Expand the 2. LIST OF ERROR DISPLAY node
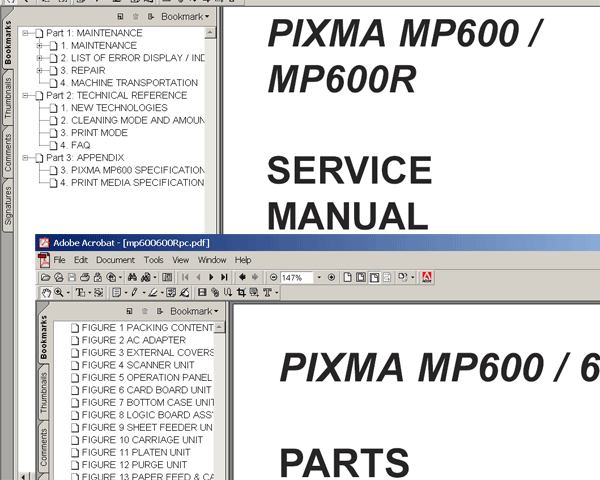 (39, 58)
